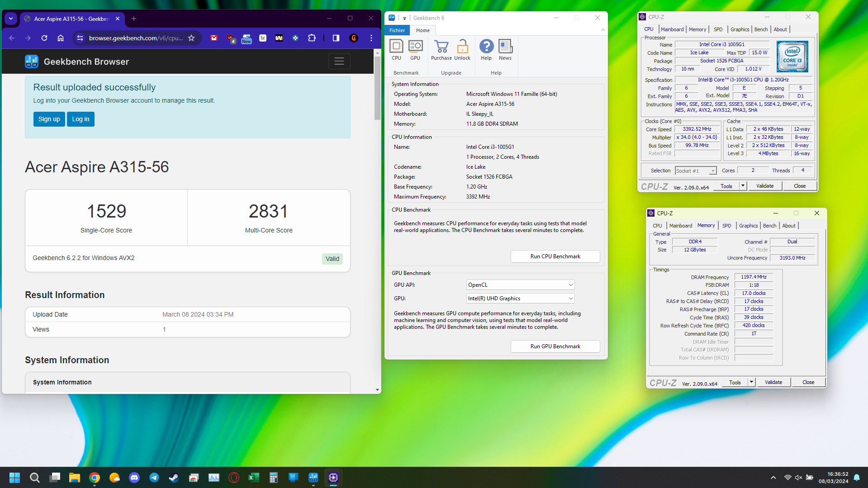Image resolution: width=868 pixels, height=488 pixels.
Task: Click the Gmail extension icon in Chrome toolbar
Action: [214, 38]
